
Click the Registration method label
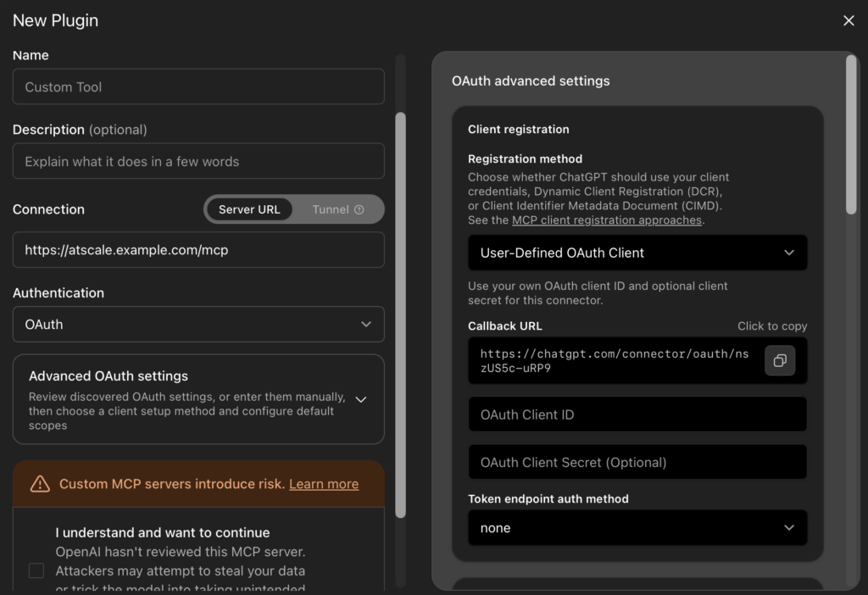pyautogui.click(x=525, y=158)
